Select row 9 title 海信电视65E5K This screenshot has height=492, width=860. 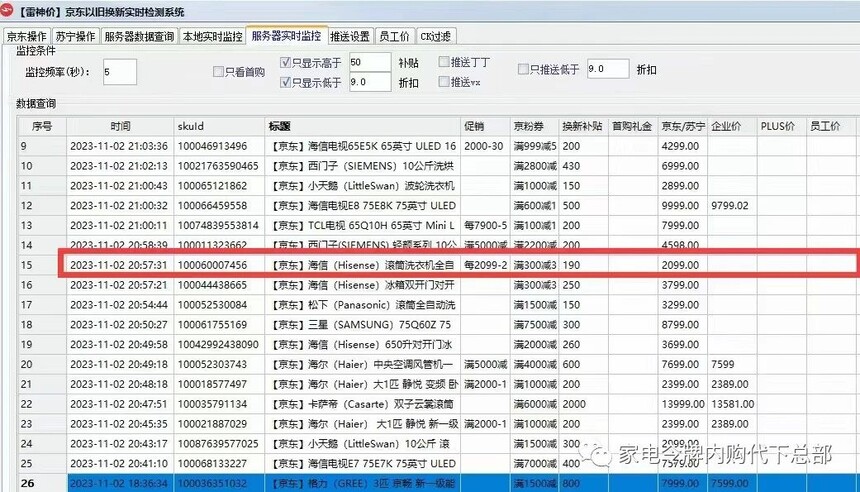coord(363,146)
